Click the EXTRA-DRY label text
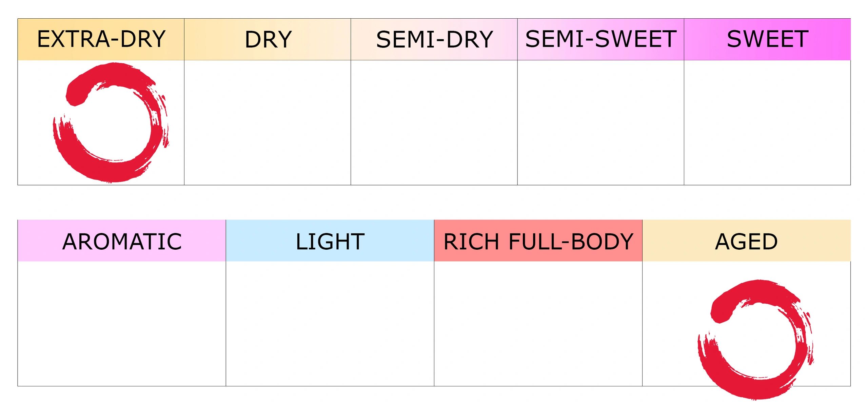The width and height of the screenshot is (868, 403). point(101,39)
